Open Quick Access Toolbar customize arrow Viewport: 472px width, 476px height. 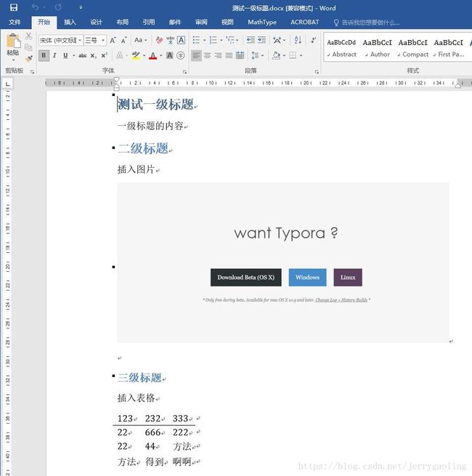point(81,7)
